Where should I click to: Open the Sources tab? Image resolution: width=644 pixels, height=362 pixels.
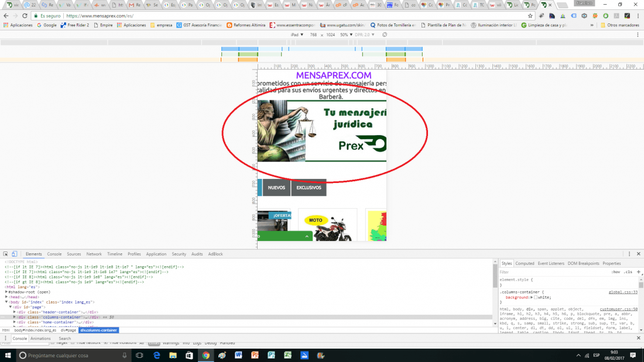pyautogui.click(x=74, y=254)
